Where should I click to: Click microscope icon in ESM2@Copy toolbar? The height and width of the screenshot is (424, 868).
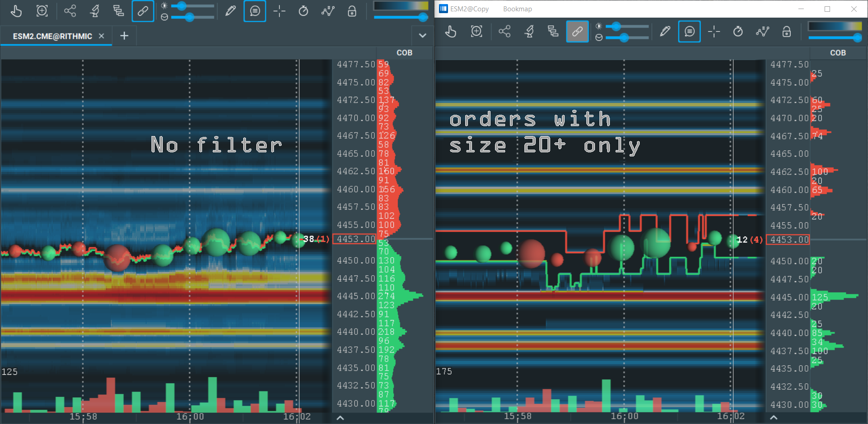click(529, 31)
